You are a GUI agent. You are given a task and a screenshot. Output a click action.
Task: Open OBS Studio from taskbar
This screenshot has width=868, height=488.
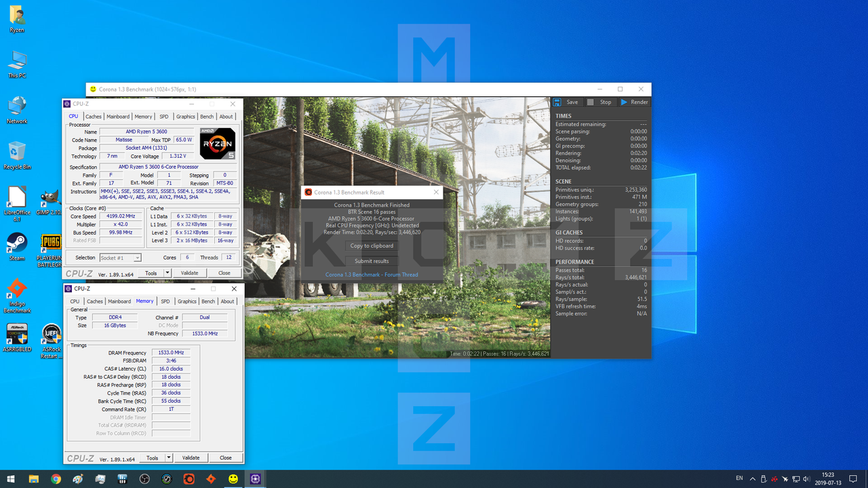pos(144,479)
